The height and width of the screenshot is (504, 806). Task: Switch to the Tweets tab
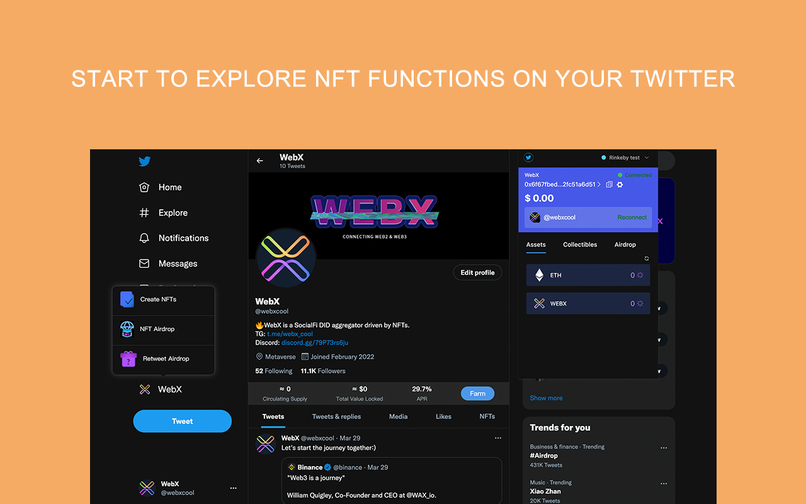[273, 417]
